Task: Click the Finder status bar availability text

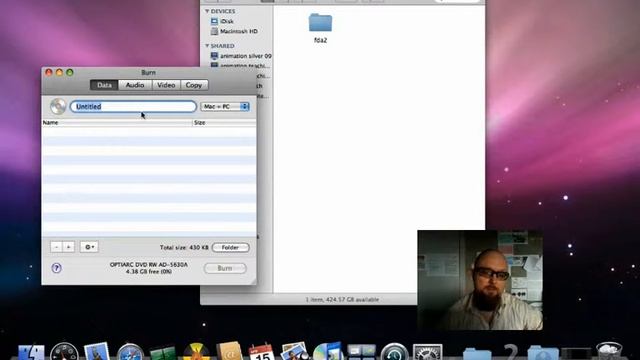Action: click(x=342, y=300)
